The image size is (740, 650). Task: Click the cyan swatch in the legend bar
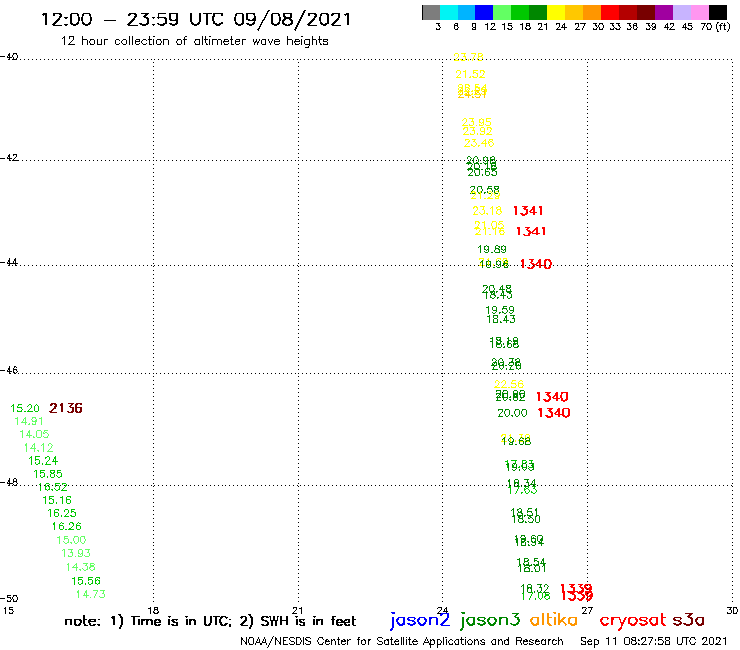coord(448,12)
